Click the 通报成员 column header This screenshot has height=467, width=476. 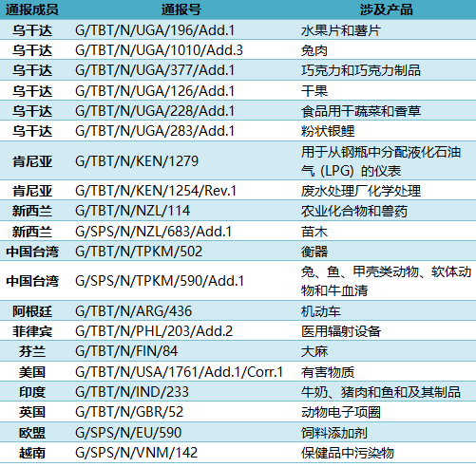(x=32, y=9)
